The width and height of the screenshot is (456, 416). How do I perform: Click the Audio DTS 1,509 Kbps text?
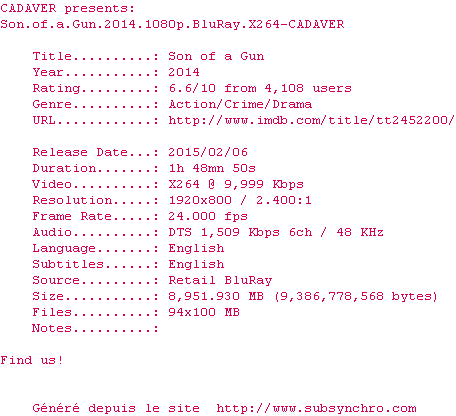[x=224, y=232]
